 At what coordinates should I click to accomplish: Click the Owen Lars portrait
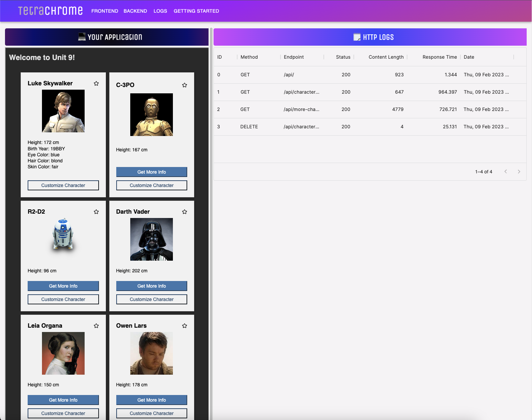152,353
